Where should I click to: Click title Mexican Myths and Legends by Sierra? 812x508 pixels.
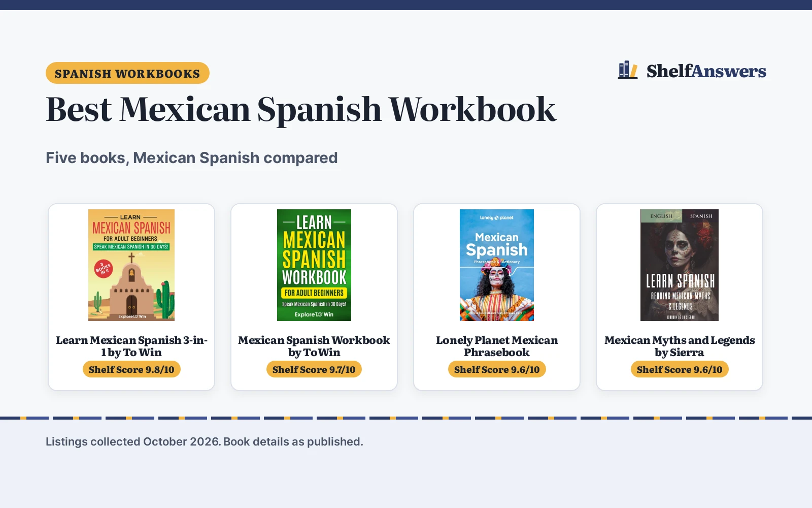tap(680, 346)
